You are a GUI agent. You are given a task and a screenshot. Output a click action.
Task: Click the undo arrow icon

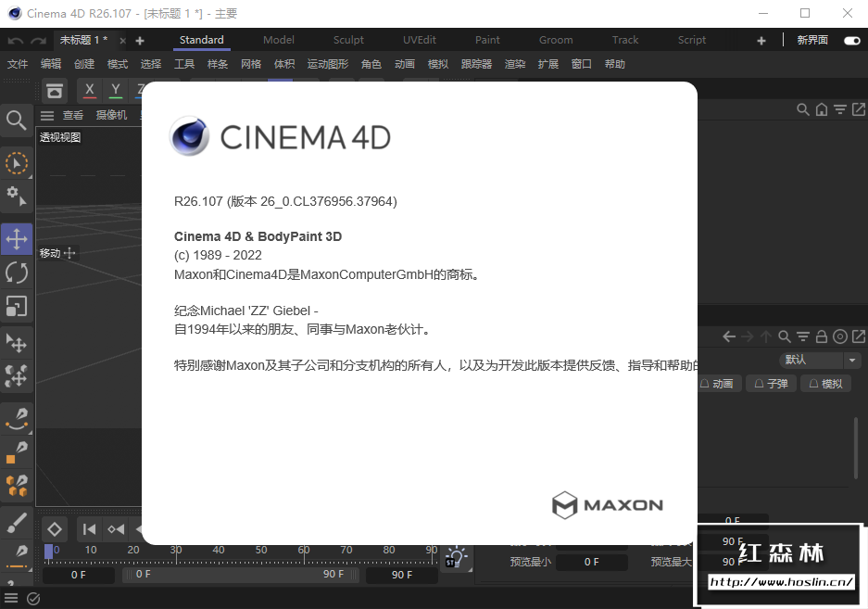15,41
